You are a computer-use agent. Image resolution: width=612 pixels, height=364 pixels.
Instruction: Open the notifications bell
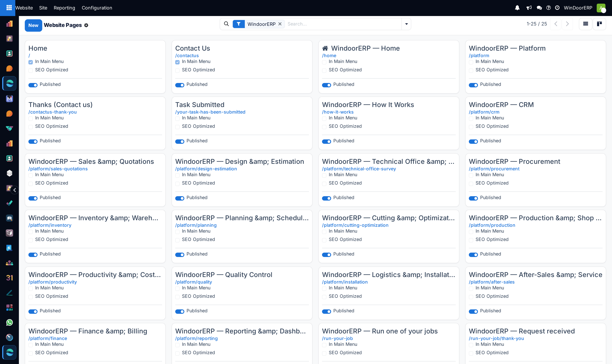tap(517, 8)
